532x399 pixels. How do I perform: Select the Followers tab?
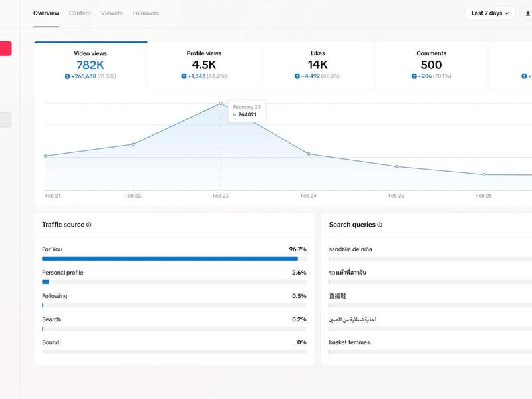[146, 13]
